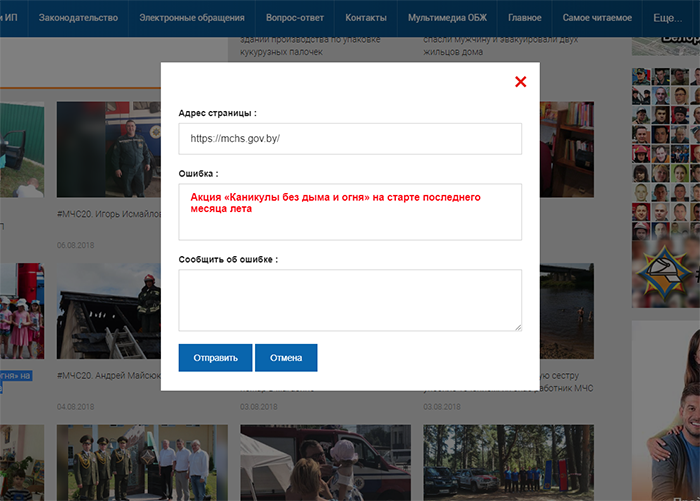Focus the Адрес страницы input field
Screen dimensions: 700x501
click(x=350, y=139)
